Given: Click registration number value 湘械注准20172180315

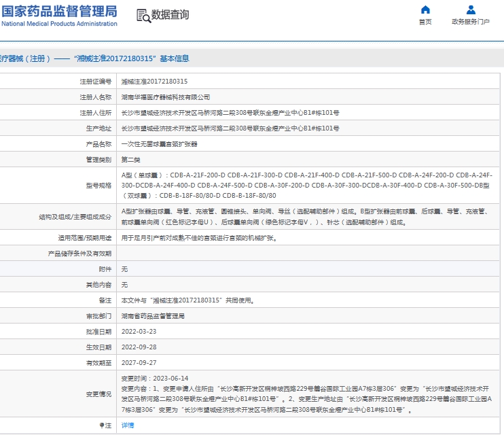Looking at the screenshot, I should pos(154,82).
